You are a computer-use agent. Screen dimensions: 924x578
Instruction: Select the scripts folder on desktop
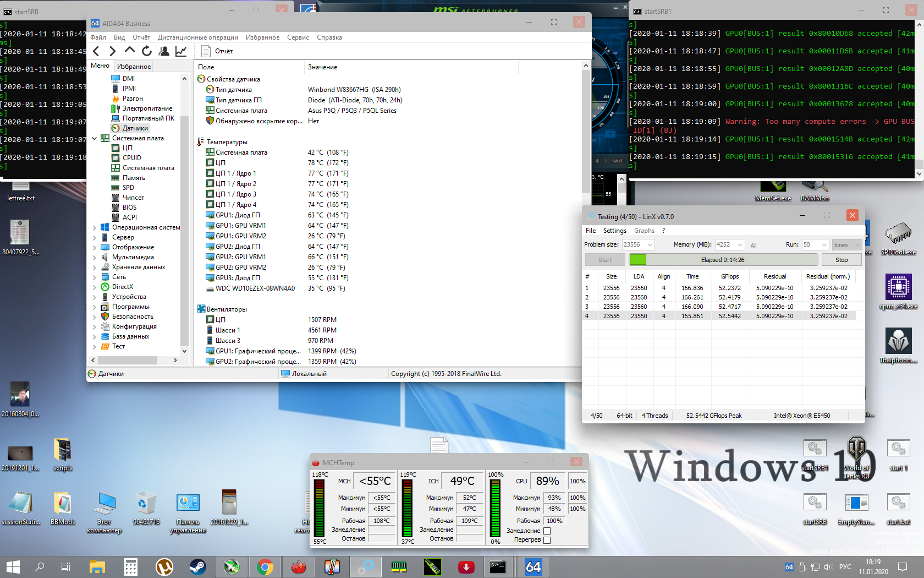[x=63, y=455]
